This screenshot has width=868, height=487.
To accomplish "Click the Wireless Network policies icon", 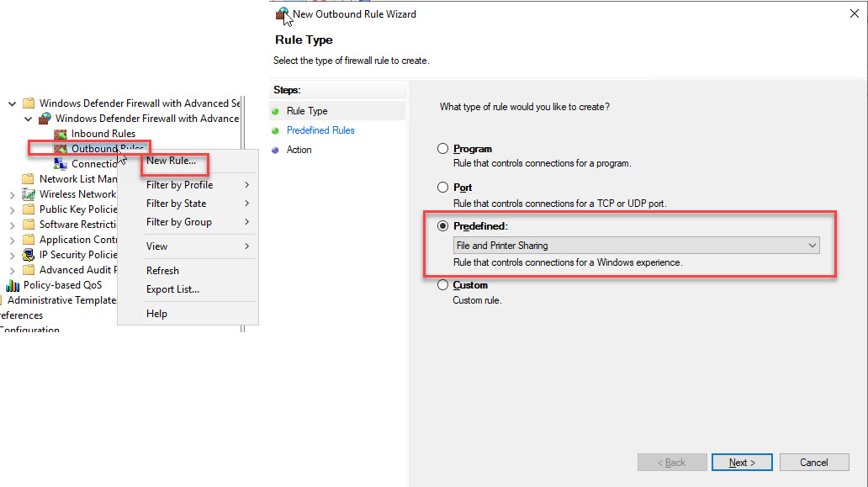I will (x=29, y=194).
